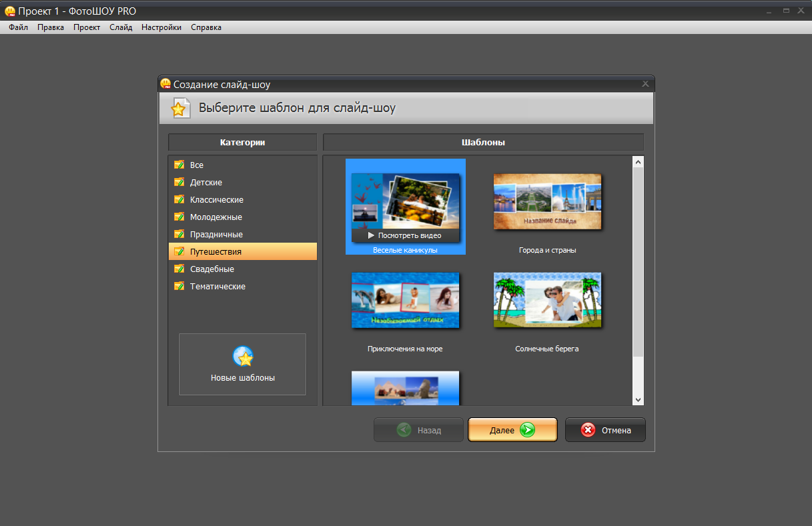Viewport: 812px width, 526px height.
Task: Open the Файл menu
Action: [18, 27]
